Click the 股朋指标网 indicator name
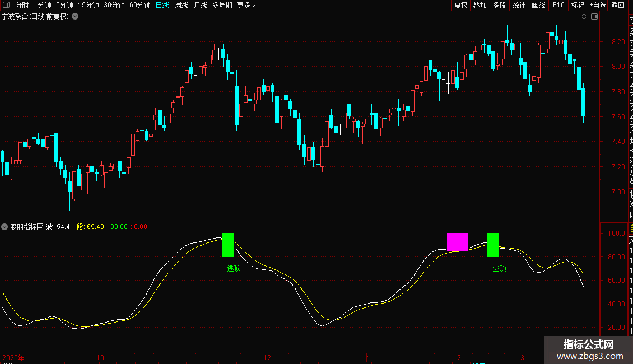Viewport: 633px width, 364px height. coord(27,227)
